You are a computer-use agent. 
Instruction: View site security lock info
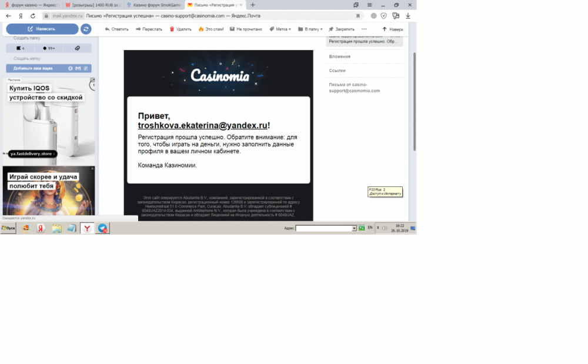click(x=46, y=16)
